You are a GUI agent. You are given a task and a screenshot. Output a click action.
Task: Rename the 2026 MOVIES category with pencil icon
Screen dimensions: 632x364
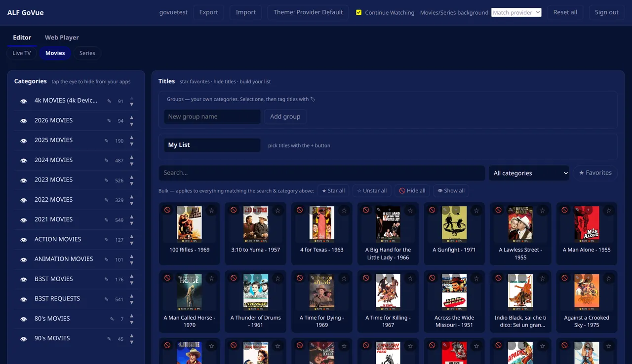point(109,121)
